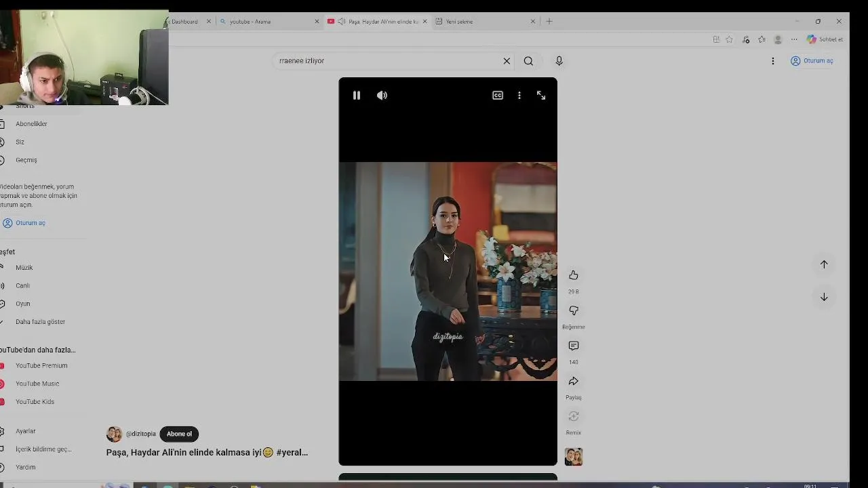
Task: Open Copilot Sohbet et button
Action: point(825,39)
